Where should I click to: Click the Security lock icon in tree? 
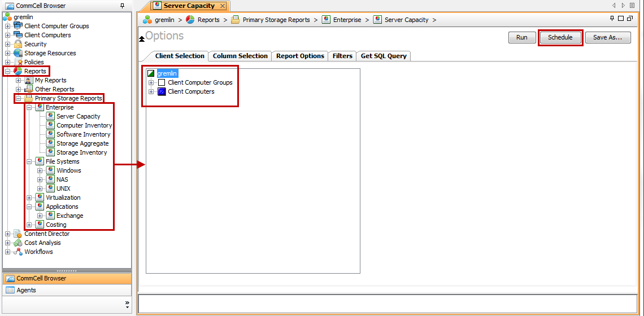[18, 44]
